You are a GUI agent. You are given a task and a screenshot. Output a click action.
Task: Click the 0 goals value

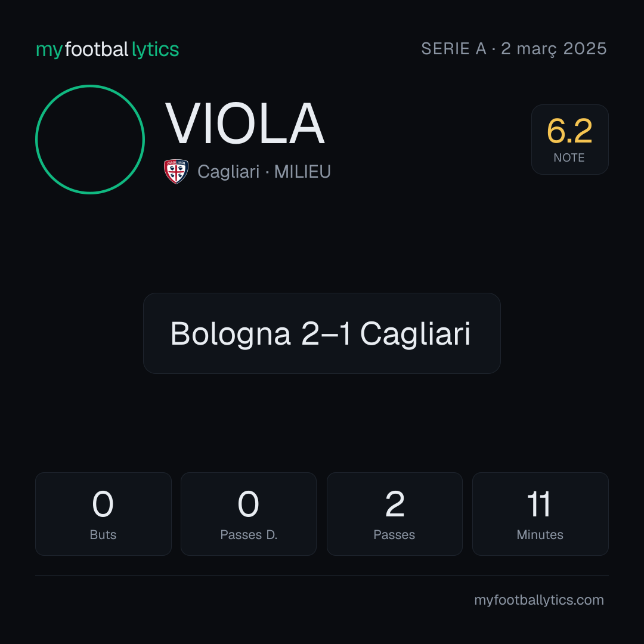103,504
